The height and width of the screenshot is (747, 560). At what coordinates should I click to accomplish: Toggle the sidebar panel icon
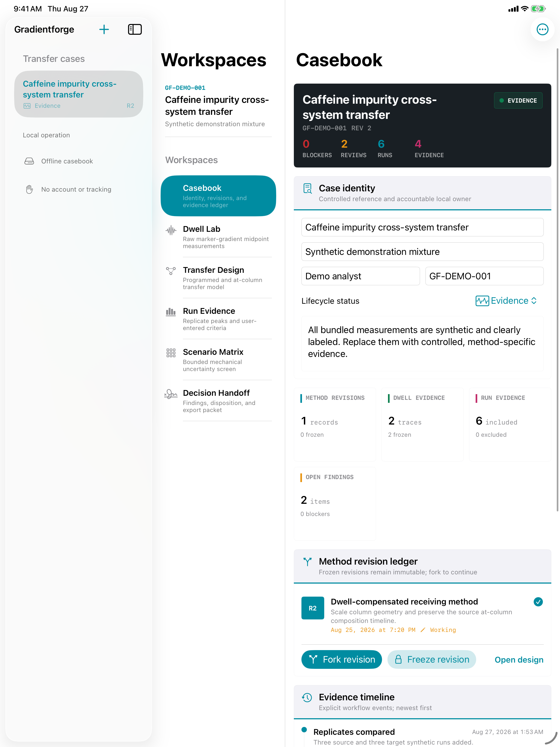[x=135, y=29]
